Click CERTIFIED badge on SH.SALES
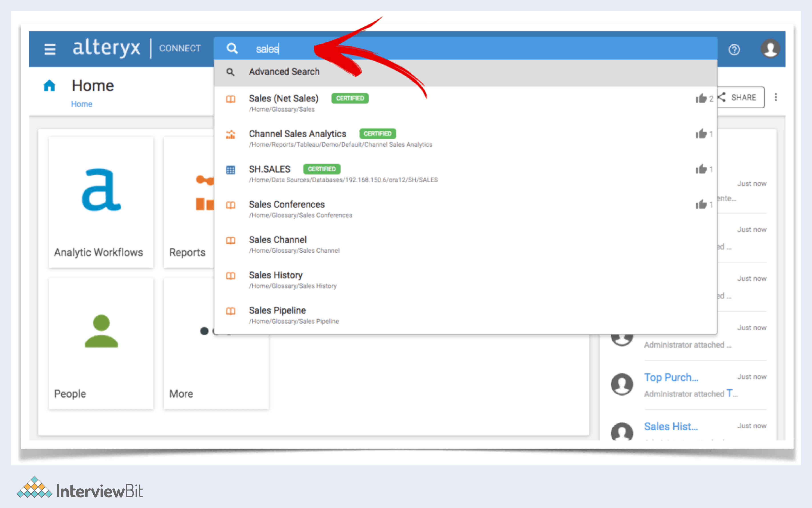The width and height of the screenshot is (812, 508). pyautogui.click(x=322, y=169)
